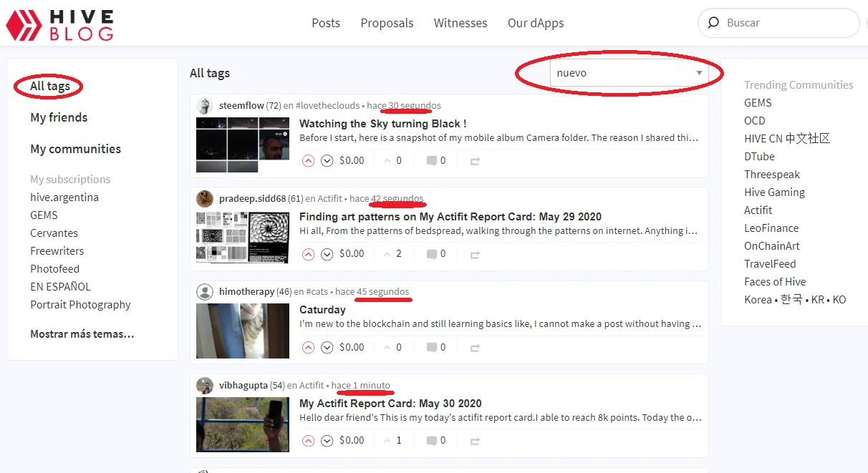Open the 'Caturday' post title

pos(322,310)
